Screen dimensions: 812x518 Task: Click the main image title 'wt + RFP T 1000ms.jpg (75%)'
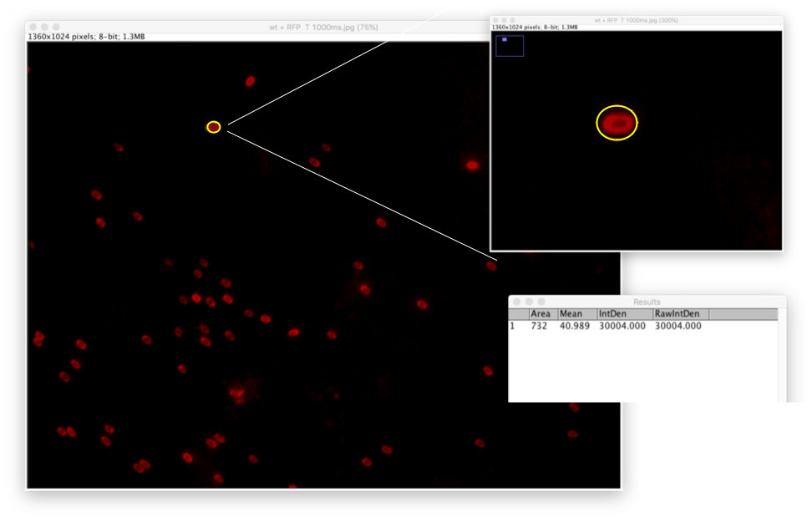pos(323,28)
